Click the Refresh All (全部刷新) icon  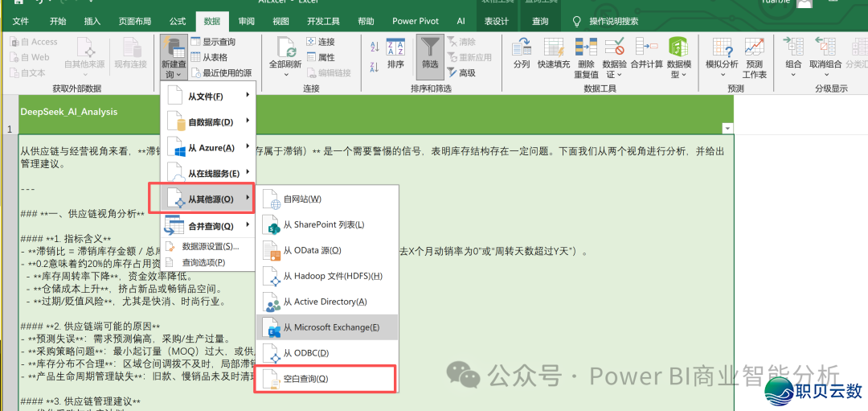[x=285, y=47]
